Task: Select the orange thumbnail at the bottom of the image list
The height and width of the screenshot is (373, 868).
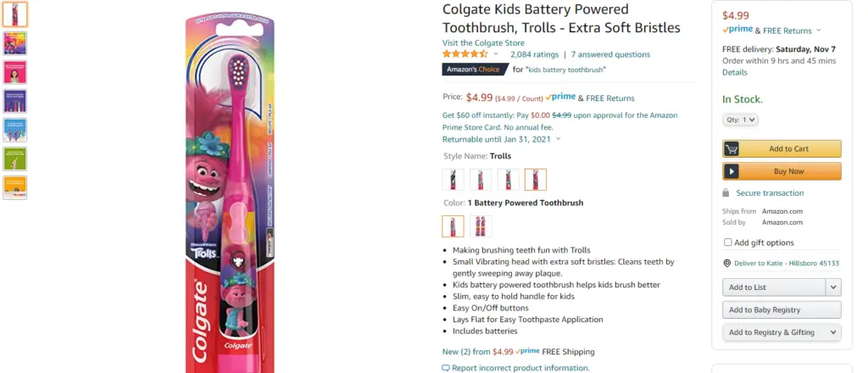Action: (x=14, y=187)
